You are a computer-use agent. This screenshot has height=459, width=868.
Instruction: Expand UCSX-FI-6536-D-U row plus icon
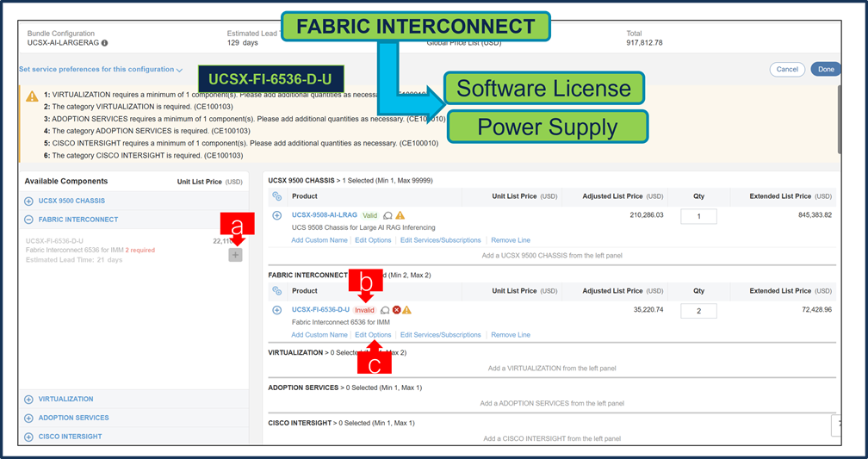pos(277,310)
